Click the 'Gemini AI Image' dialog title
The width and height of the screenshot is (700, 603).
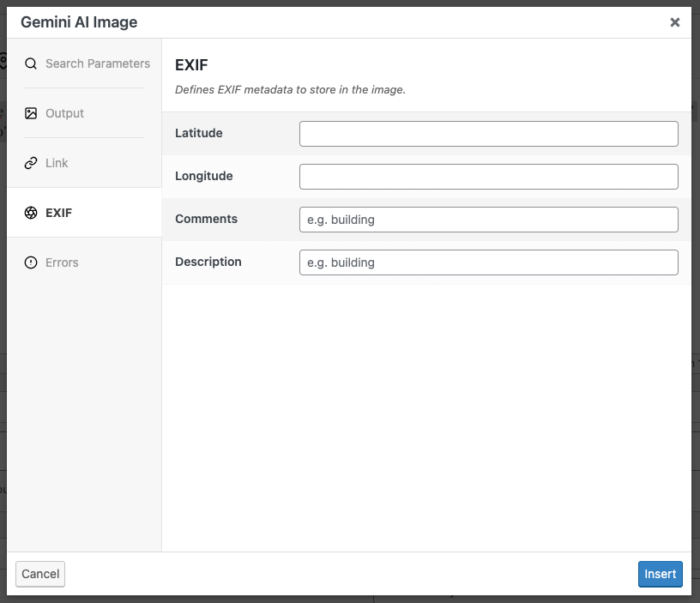(79, 22)
